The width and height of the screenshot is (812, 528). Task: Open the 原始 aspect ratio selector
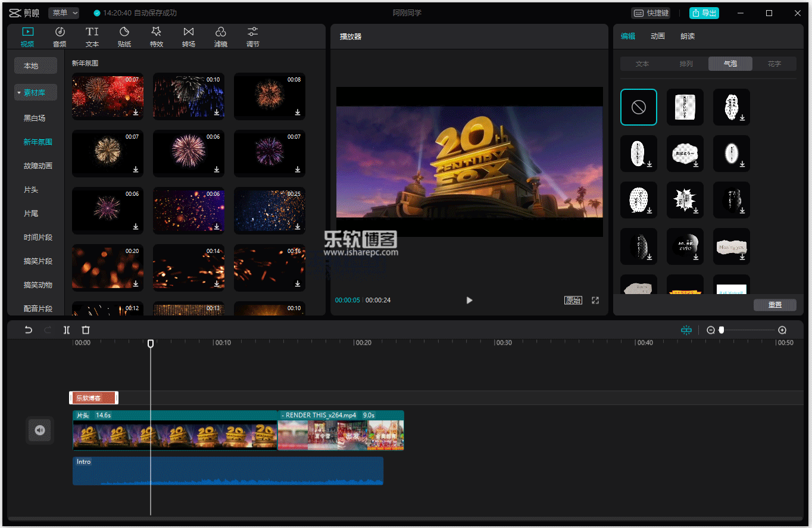click(573, 300)
